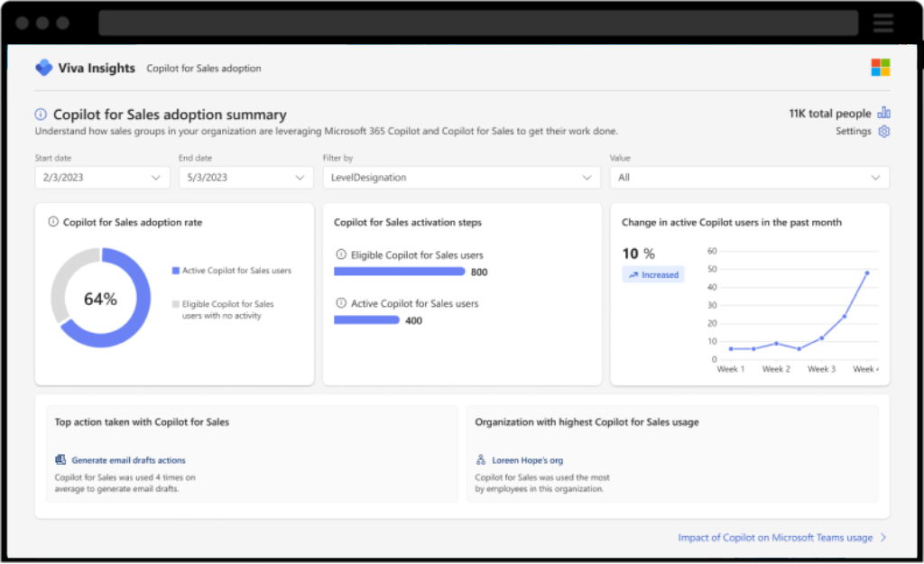Click the Change in active Copilot users title
Image resolution: width=924 pixels, height=564 pixels.
[x=731, y=222]
